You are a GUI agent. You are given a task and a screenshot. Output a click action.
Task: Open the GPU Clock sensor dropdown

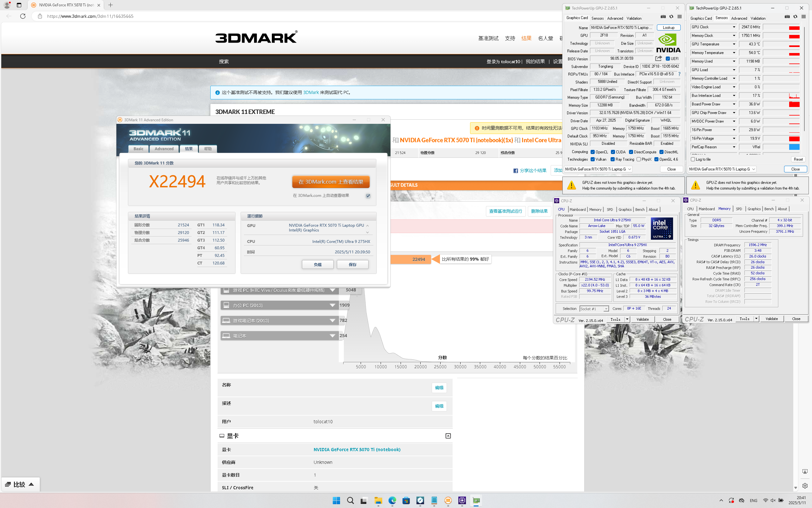(734, 27)
